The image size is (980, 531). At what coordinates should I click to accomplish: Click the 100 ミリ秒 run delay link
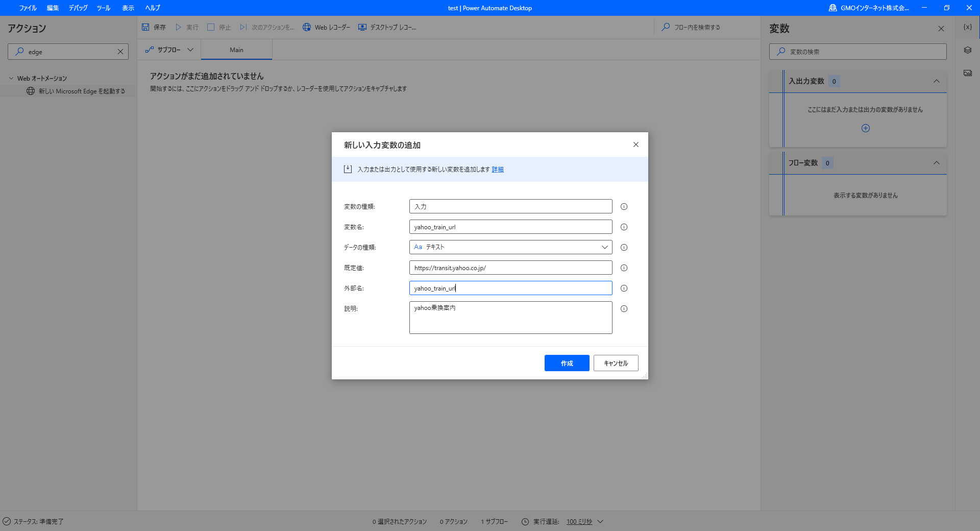579,521
